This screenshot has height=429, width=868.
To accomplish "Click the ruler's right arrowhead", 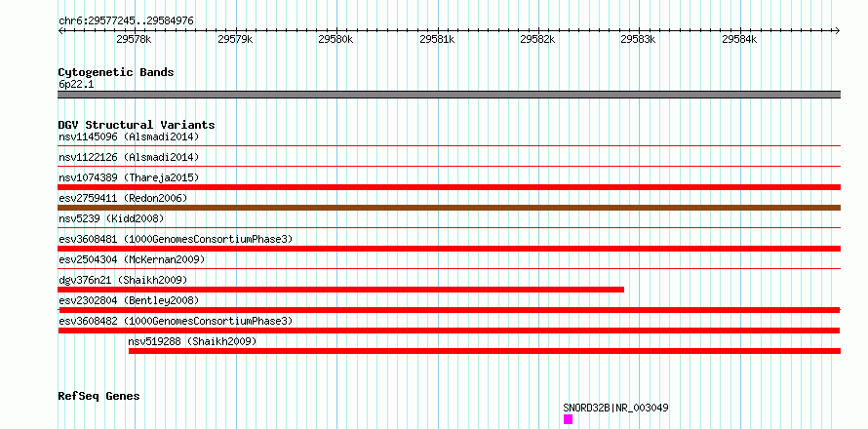I will pos(838,30).
